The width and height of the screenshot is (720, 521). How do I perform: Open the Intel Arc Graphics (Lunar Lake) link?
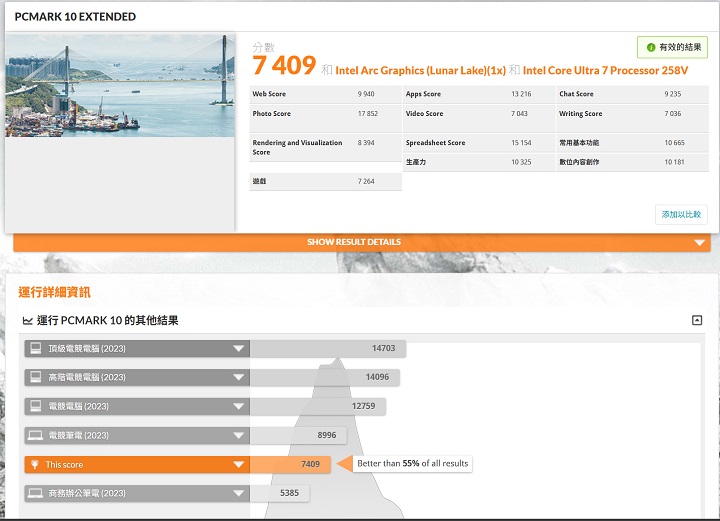[420, 70]
